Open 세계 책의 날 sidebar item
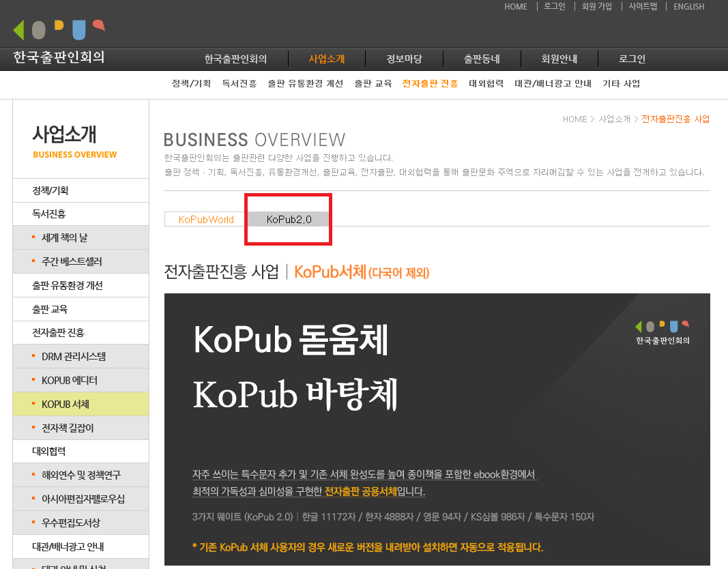 click(81, 237)
